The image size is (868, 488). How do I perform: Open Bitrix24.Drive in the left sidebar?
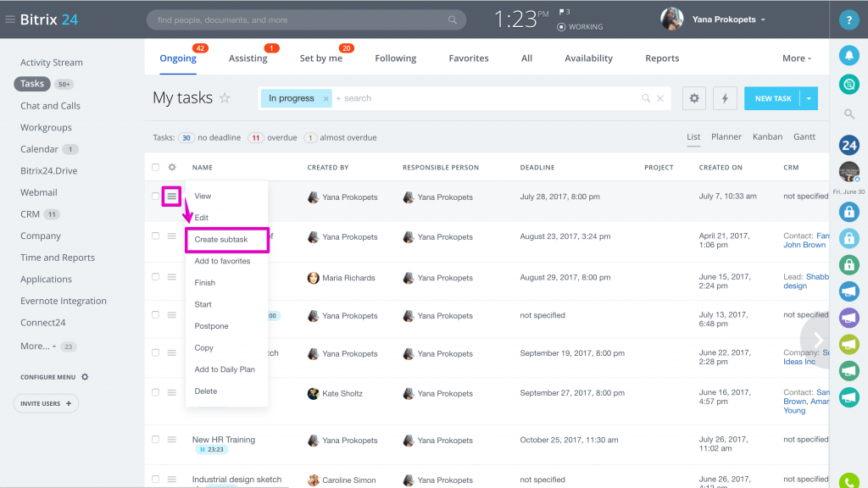tap(48, 171)
